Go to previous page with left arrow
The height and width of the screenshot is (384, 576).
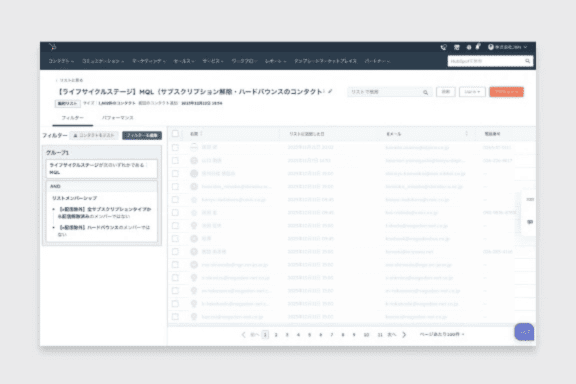[x=243, y=334]
